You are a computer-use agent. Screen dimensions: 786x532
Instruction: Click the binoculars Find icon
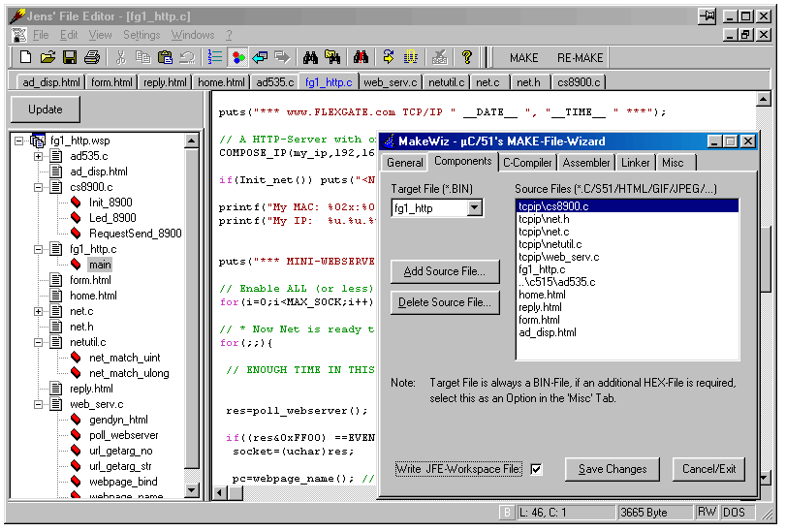pyautogui.click(x=311, y=57)
